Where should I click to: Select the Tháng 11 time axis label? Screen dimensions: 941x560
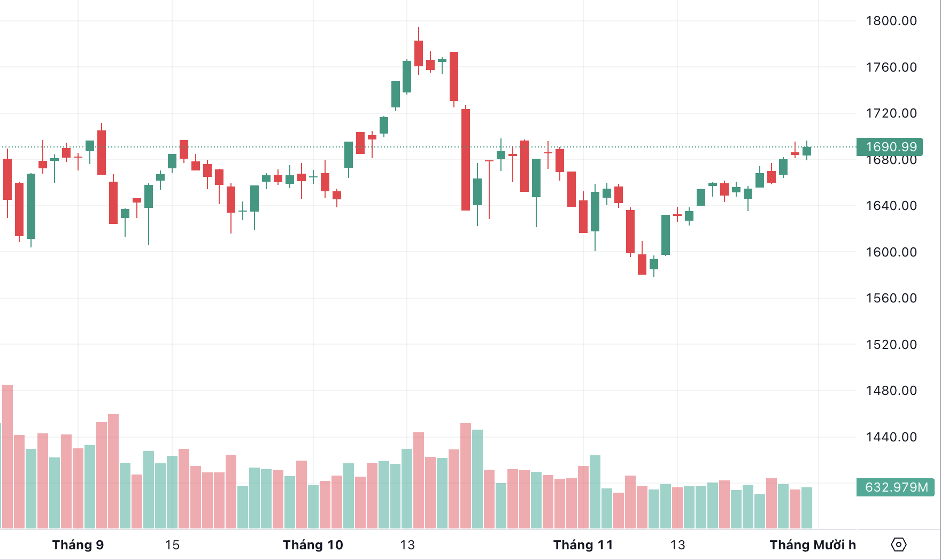(x=583, y=545)
